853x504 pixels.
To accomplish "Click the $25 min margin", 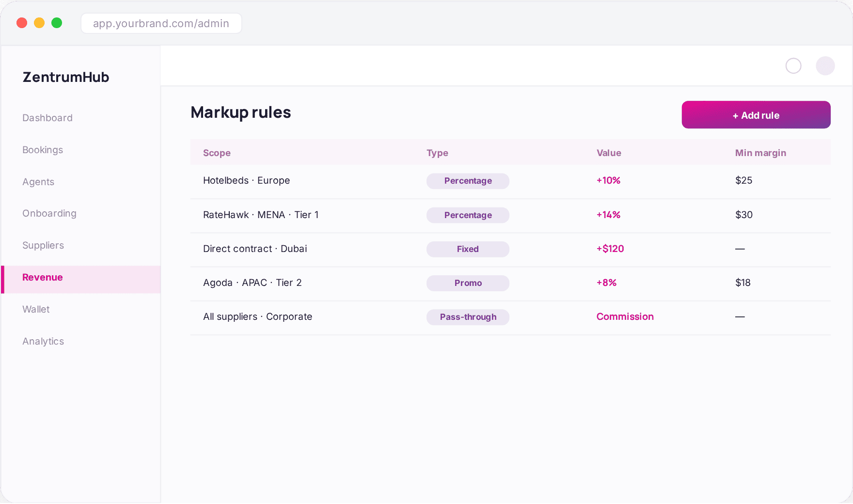I will click(744, 180).
